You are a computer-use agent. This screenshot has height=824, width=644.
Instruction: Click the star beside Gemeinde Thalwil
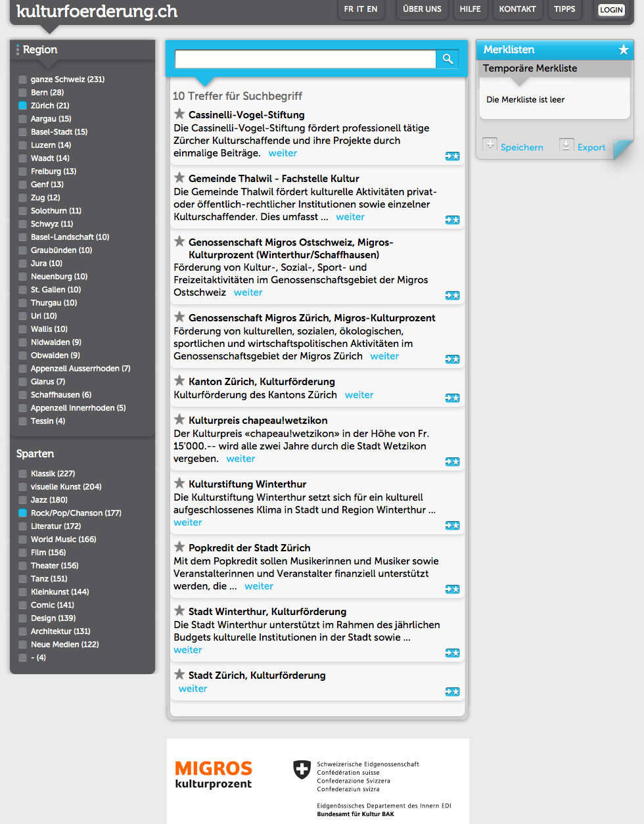click(x=179, y=177)
